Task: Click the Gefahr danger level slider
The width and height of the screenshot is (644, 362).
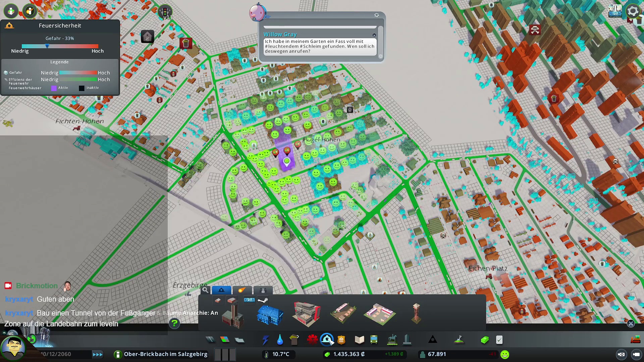Action: click(47, 46)
